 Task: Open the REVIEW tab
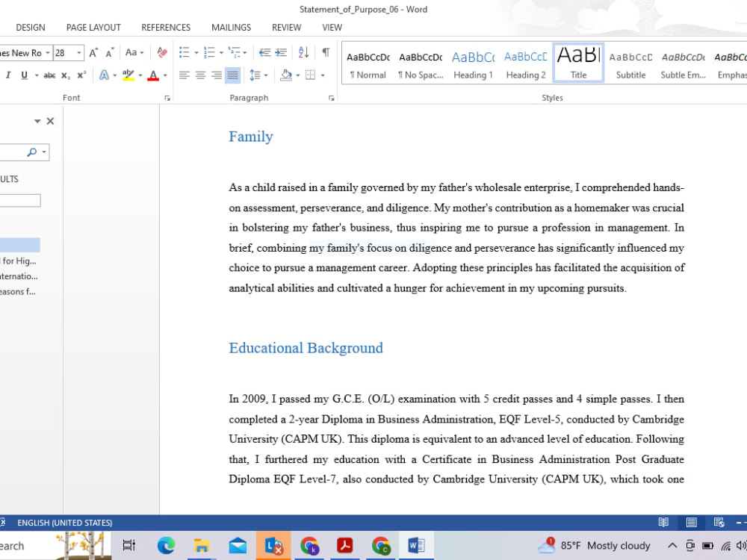point(286,28)
